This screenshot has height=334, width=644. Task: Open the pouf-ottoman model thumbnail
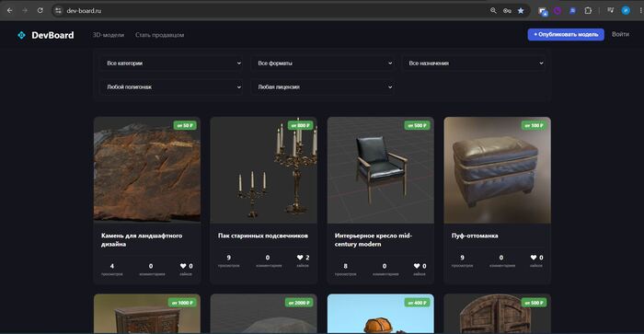[x=497, y=170]
